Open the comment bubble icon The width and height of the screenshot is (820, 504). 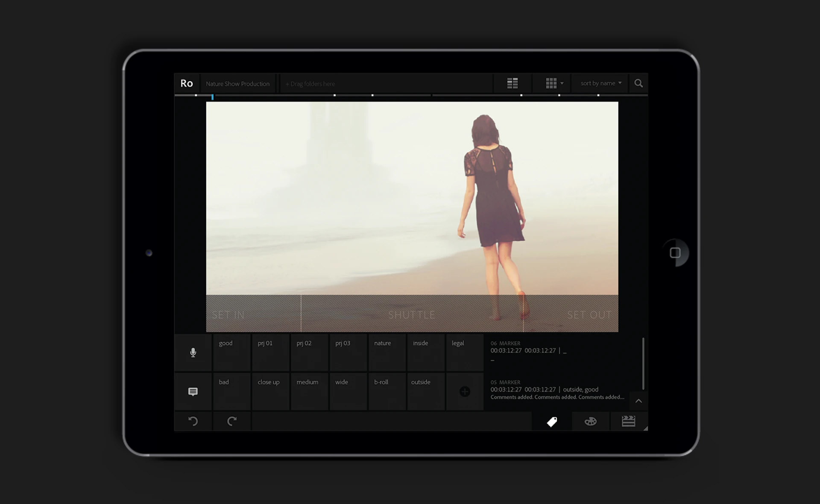tap(193, 392)
